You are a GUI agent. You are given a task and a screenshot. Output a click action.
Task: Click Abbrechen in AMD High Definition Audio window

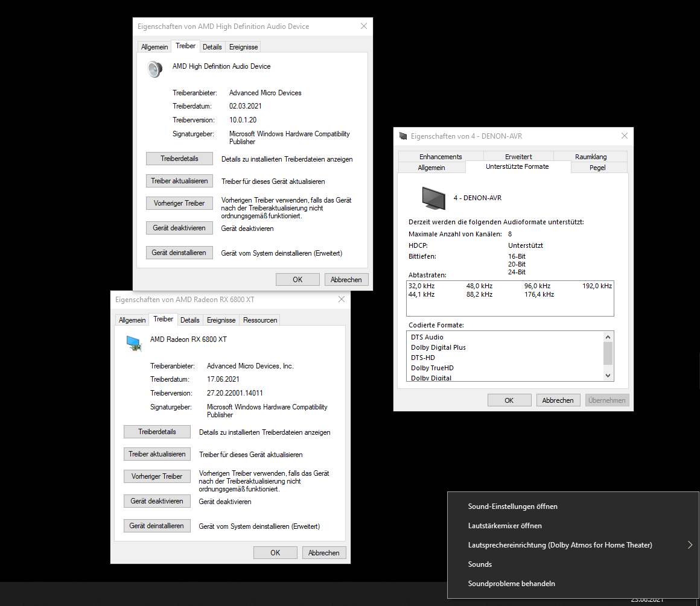click(x=346, y=279)
